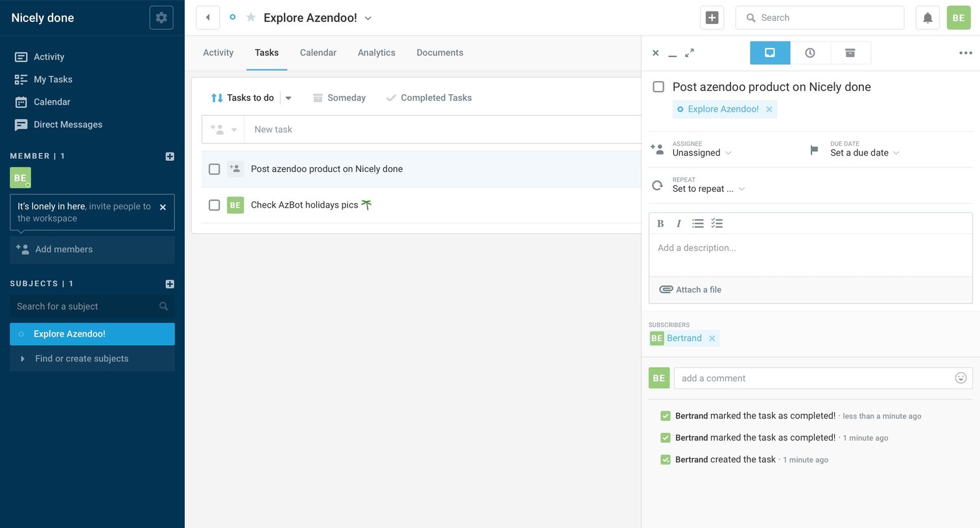The image size is (980, 528).
Task: Apply bold formatting to description
Action: [x=660, y=224]
